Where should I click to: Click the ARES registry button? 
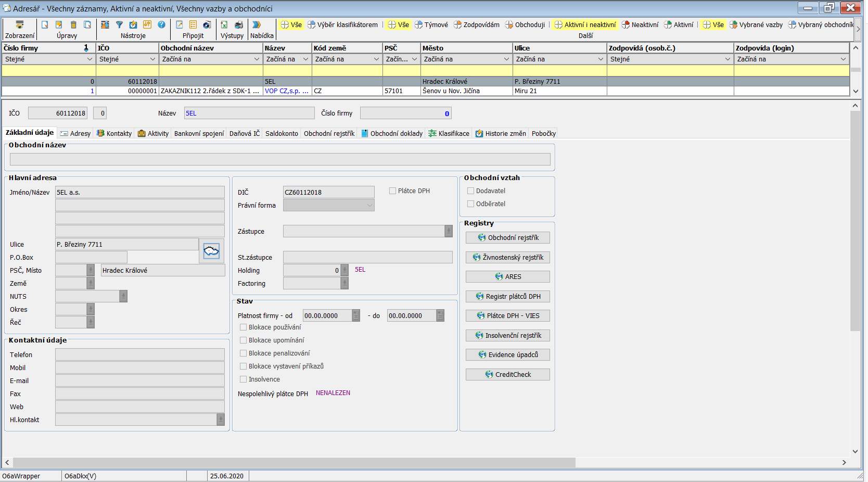tap(507, 277)
